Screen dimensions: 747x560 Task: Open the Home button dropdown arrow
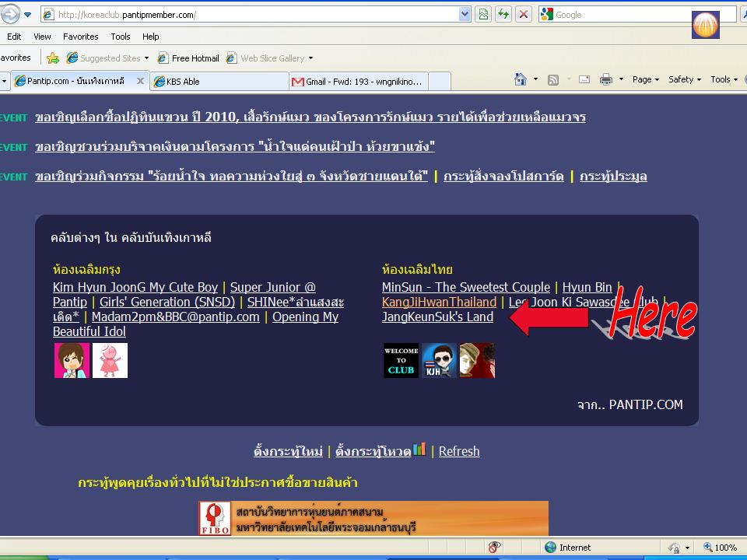click(x=535, y=79)
